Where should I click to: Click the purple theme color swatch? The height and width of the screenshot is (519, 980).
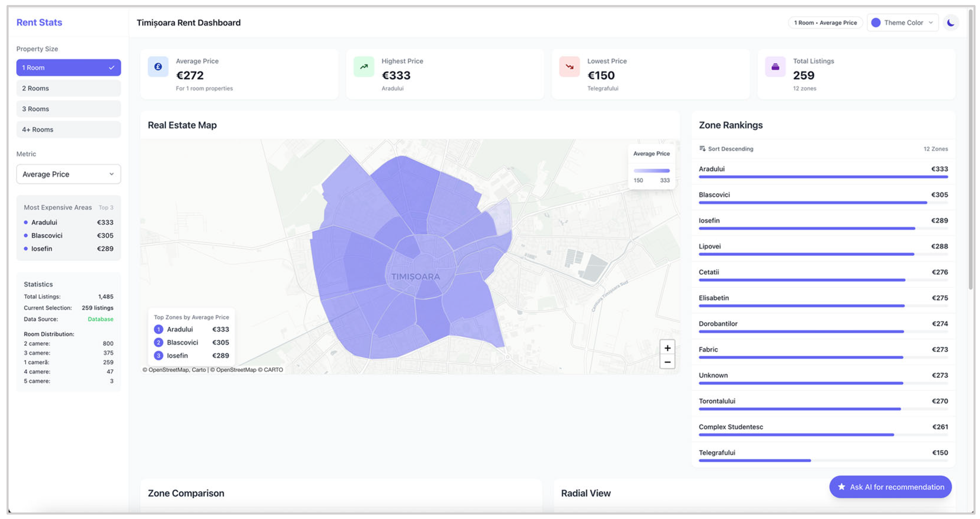(x=875, y=23)
